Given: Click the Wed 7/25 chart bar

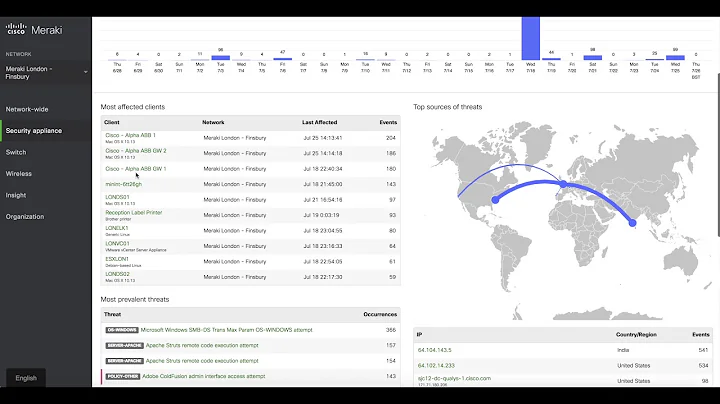Looking at the screenshot, I should (675, 58).
